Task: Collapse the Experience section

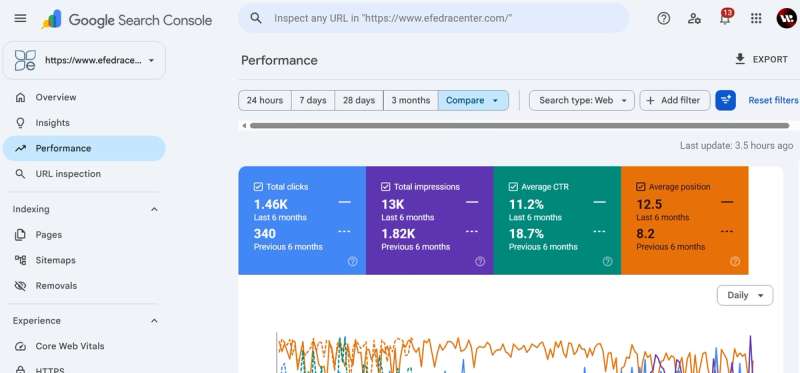Action: point(154,321)
